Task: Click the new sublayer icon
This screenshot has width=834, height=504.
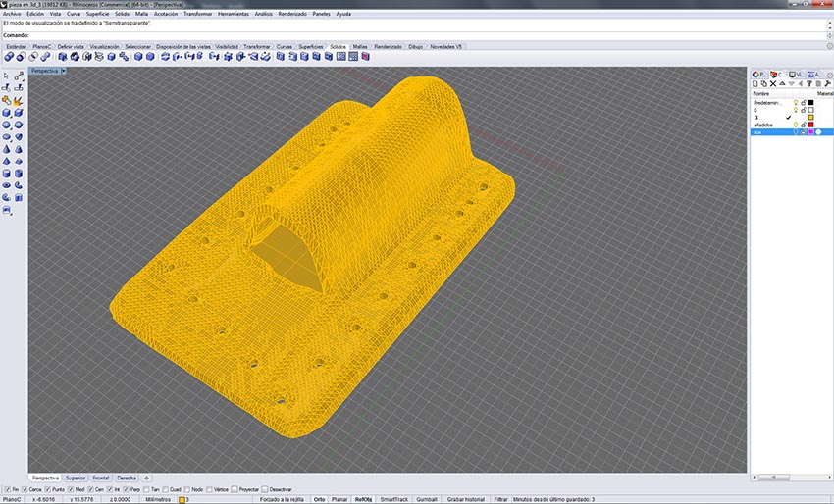Action: point(763,84)
